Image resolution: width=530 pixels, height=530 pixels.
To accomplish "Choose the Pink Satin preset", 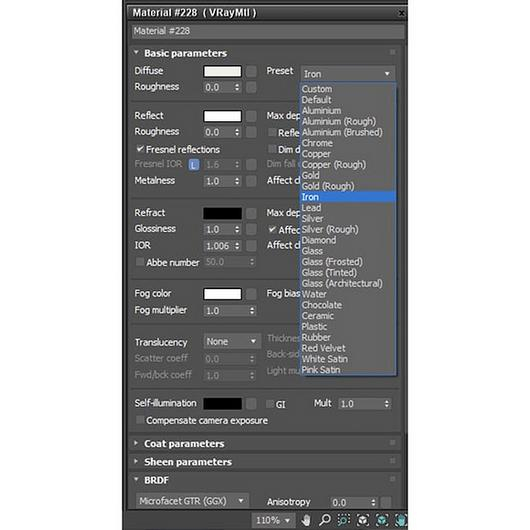I will point(348,370).
